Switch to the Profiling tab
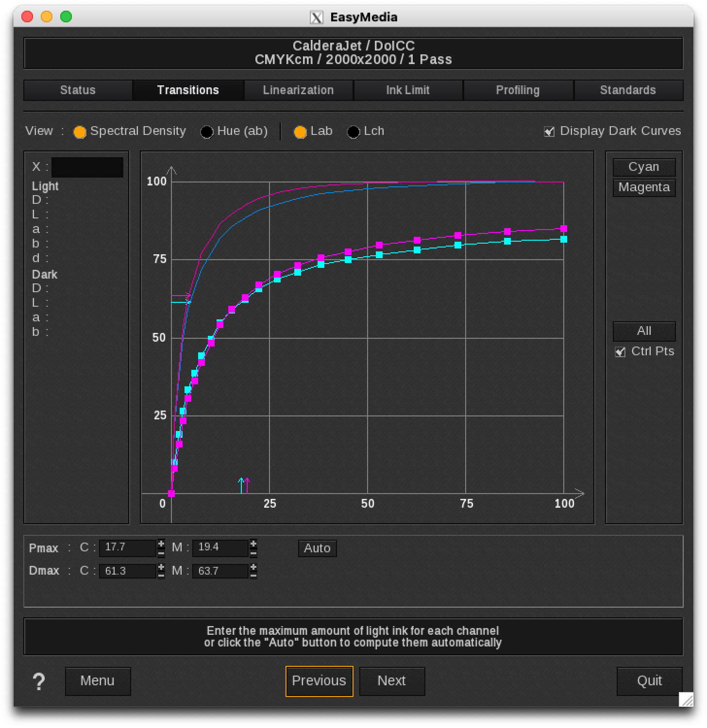This screenshot has width=707, height=728. pyautogui.click(x=518, y=90)
